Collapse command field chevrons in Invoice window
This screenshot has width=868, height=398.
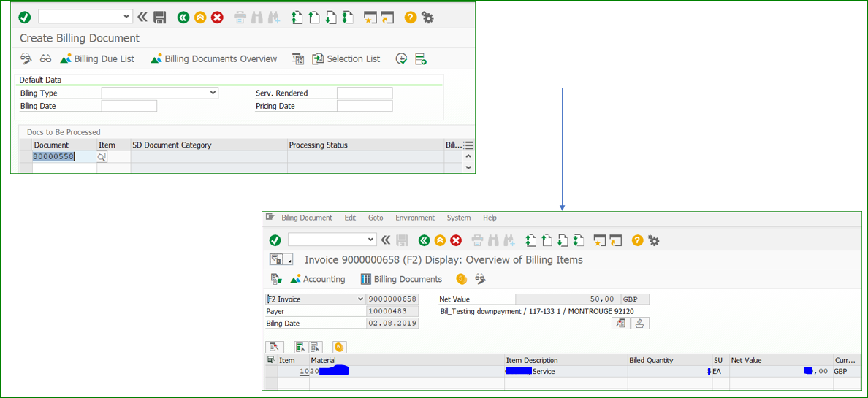click(386, 240)
